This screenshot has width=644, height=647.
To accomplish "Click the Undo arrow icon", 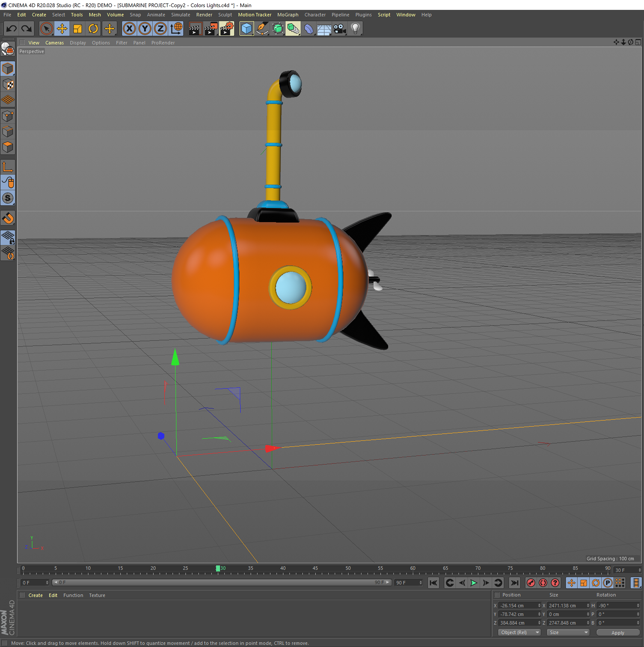I will click(x=11, y=29).
